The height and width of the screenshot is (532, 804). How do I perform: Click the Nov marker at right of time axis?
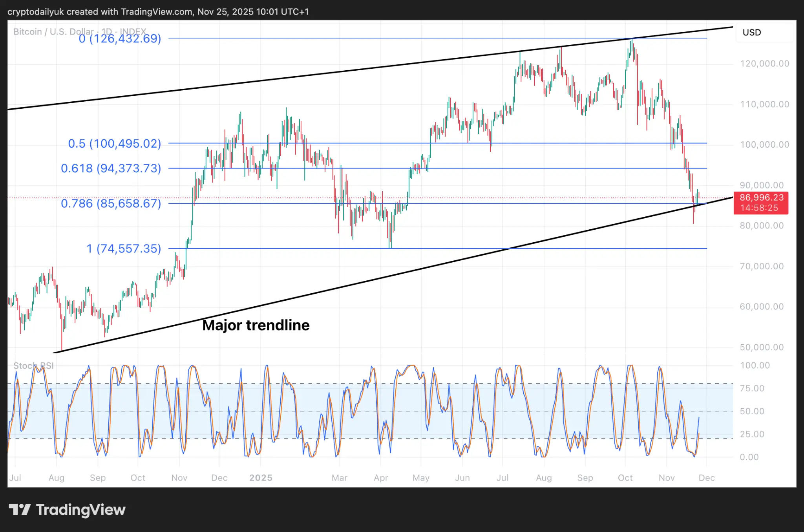tap(666, 478)
